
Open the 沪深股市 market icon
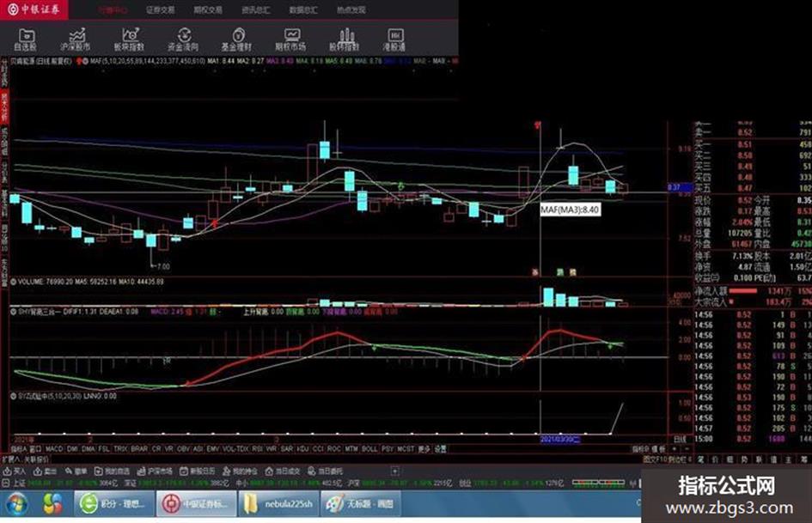76,40
